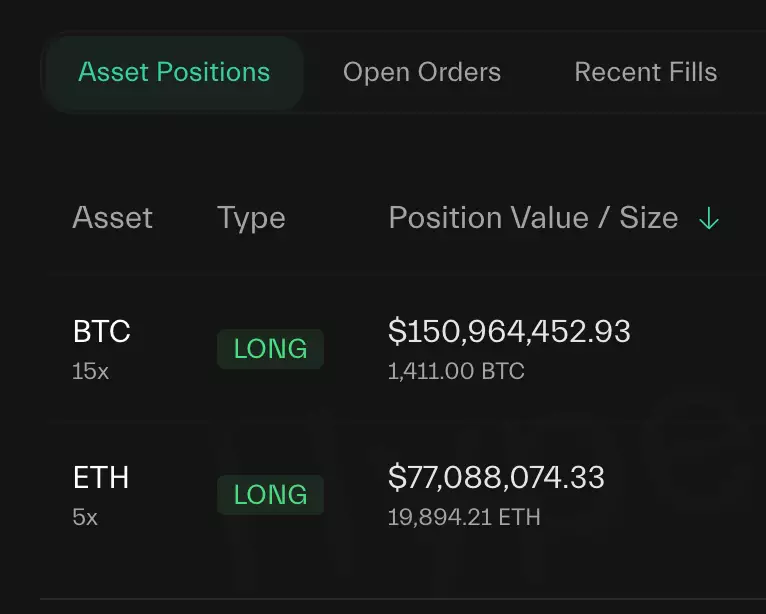This screenshot has height=614, width=766.
Task: Click the LONG badge for BTC
Action: point(270,349)
